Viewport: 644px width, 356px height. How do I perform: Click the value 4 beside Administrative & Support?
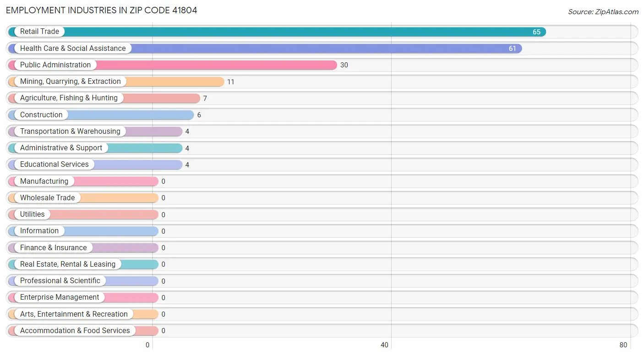[187, 148]
